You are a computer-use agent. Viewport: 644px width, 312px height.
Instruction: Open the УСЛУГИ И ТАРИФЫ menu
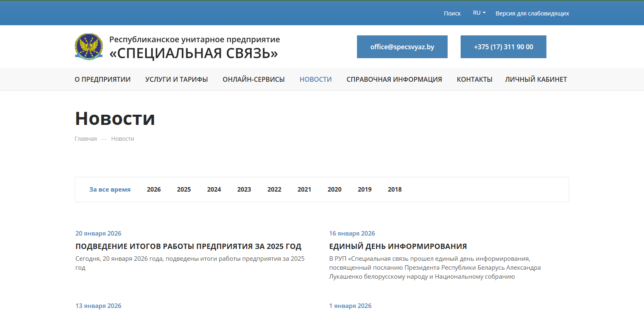click(176, 79)
